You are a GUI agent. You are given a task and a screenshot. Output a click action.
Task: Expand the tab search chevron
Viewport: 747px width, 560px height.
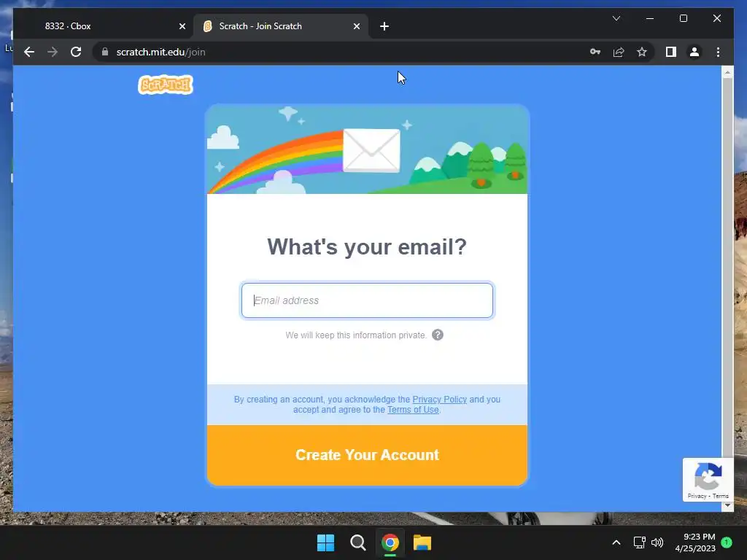coord(616,18)
